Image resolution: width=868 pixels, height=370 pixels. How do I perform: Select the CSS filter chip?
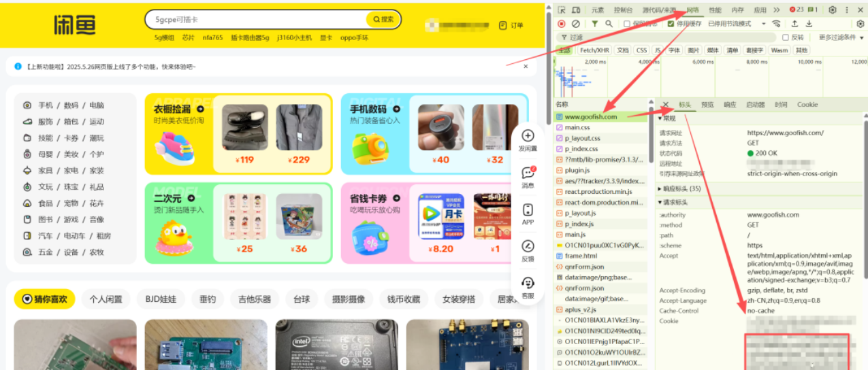[x=641, y=50]
